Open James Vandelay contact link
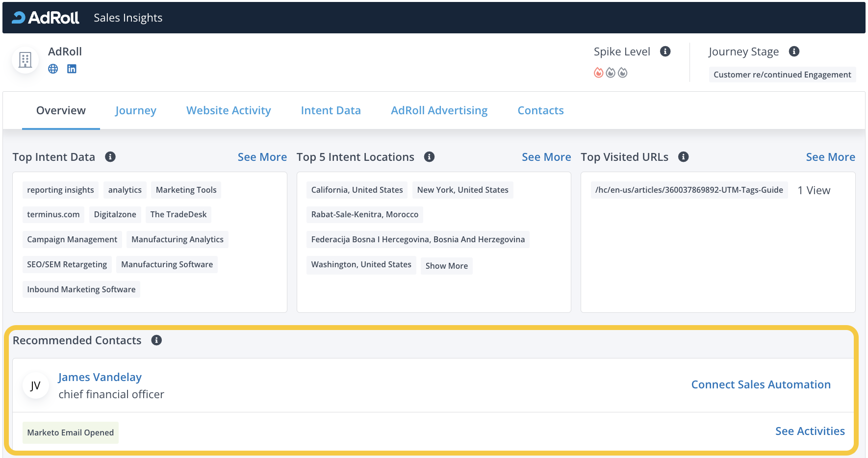The image size is (868, 458). (x=100, y=377)
